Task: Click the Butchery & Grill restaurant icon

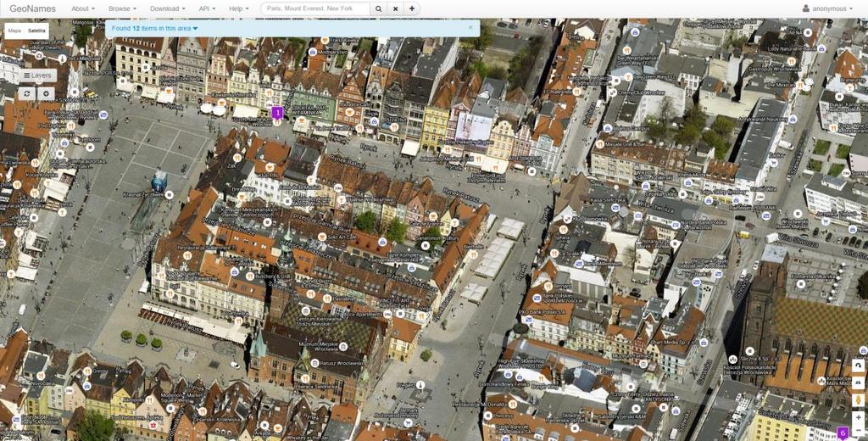Action: click(250, 276)
